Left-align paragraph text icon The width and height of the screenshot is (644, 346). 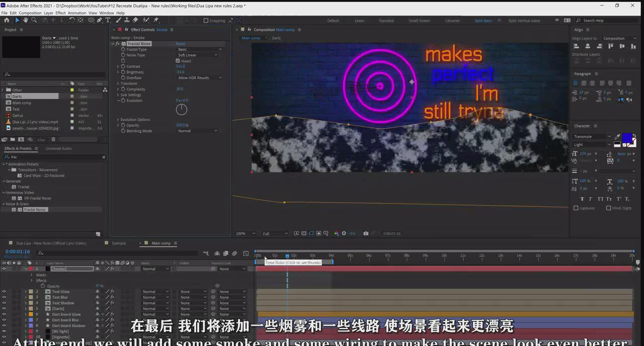576,83
